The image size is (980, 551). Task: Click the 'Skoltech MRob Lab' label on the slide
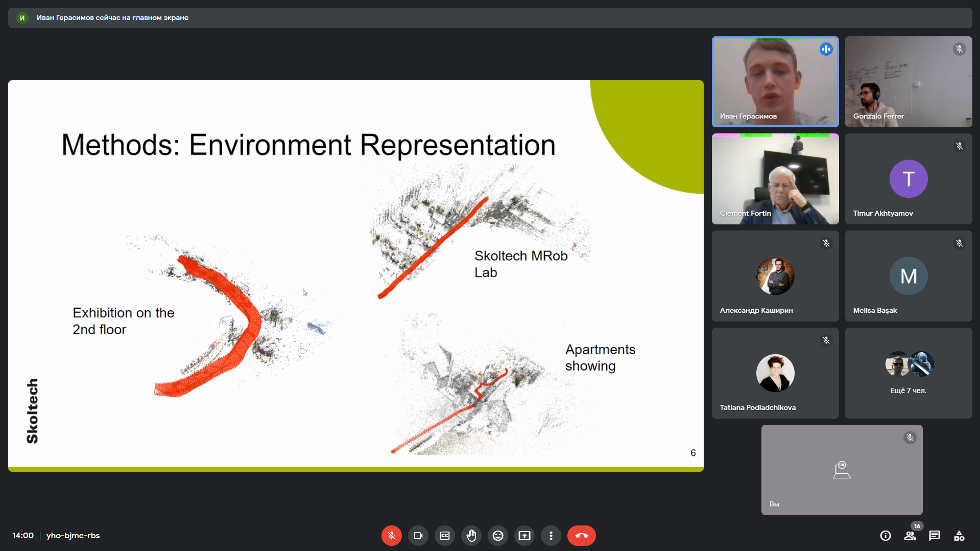(x=521, y=264)
